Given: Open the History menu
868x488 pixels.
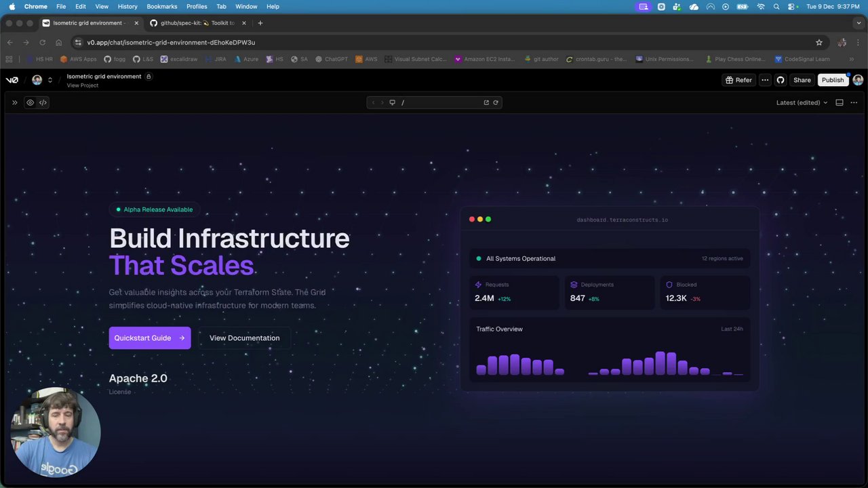Looking at the screenshot, I should click(127, 6).
